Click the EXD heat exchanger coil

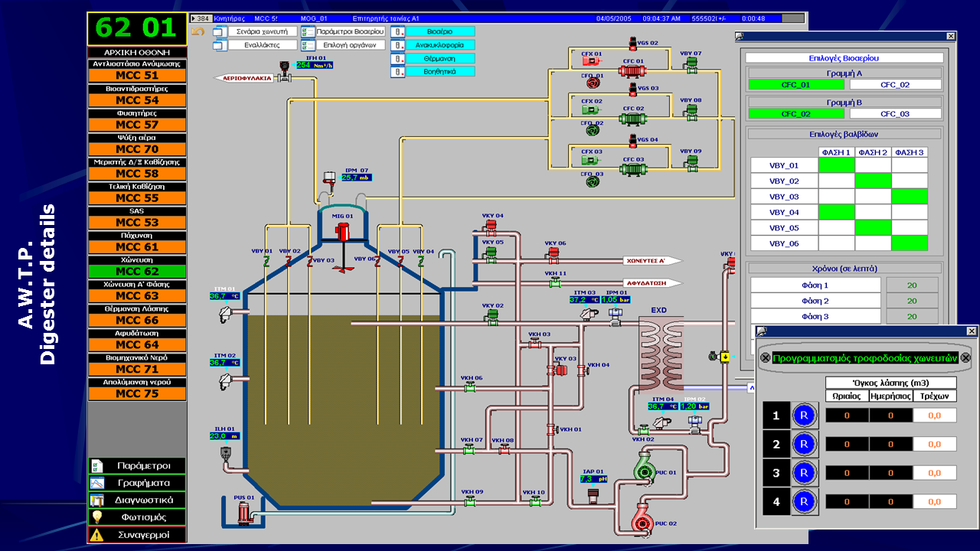(660, 353)
